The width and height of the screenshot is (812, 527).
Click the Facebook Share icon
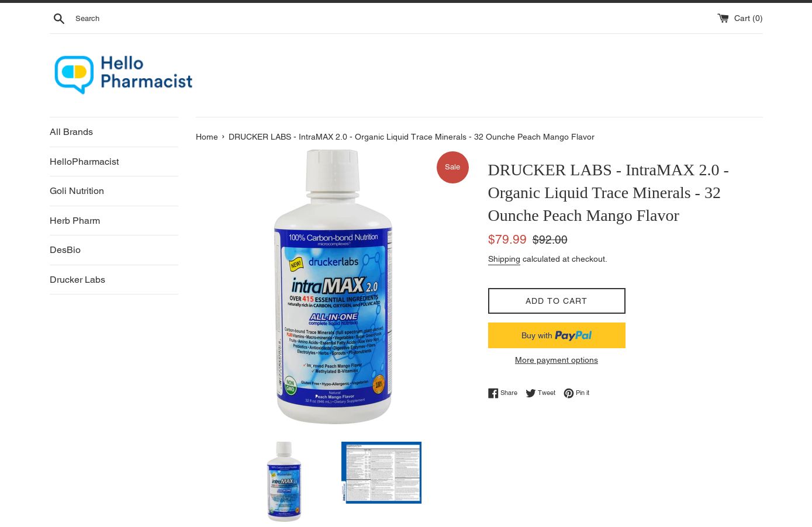point(493,393)
